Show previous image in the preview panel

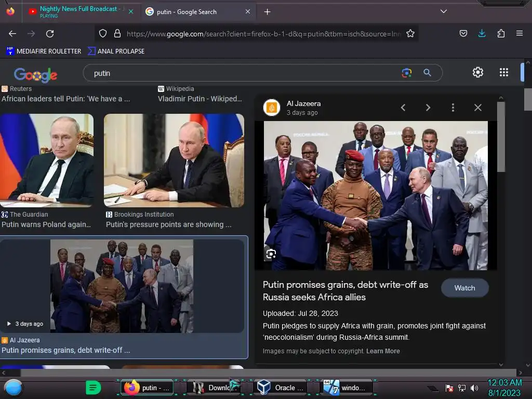tap(403, 108)
